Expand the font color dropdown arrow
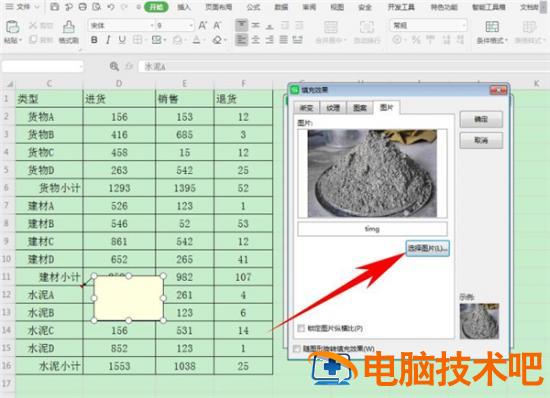This screenshot has height=398, width=550. [x=203, y=41]
